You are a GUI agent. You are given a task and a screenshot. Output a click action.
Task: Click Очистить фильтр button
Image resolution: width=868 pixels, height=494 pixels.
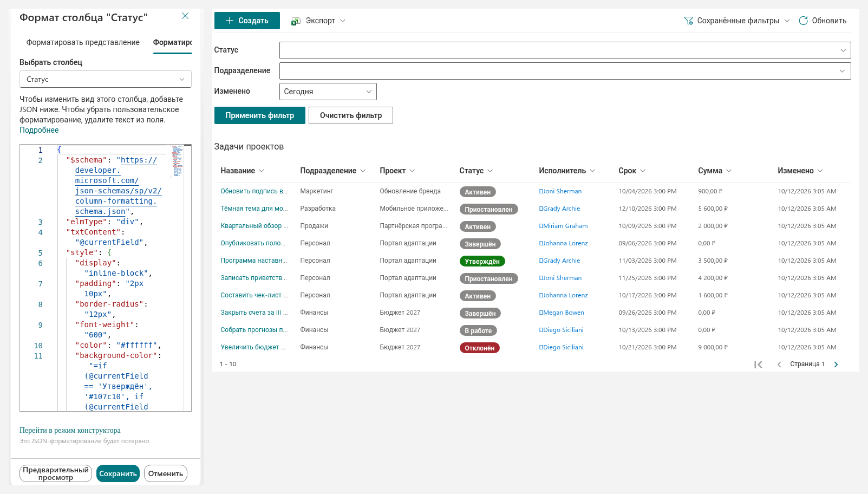tap(351, 115)
